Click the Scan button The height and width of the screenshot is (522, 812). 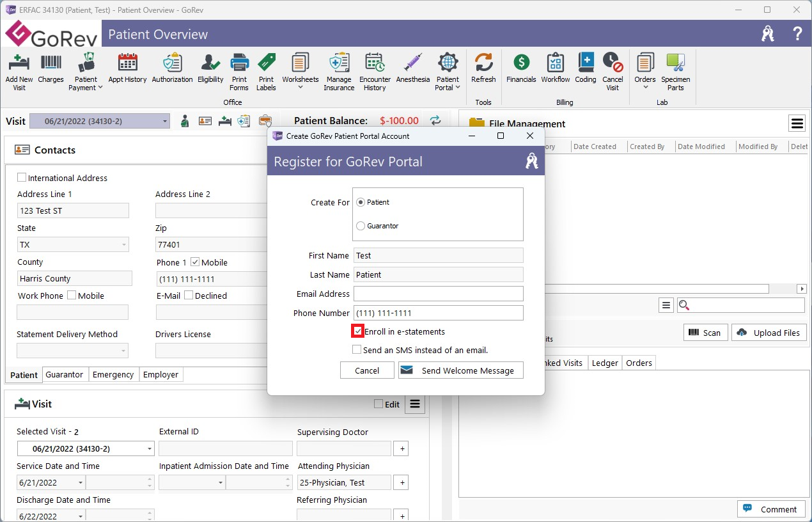(706, 333)
